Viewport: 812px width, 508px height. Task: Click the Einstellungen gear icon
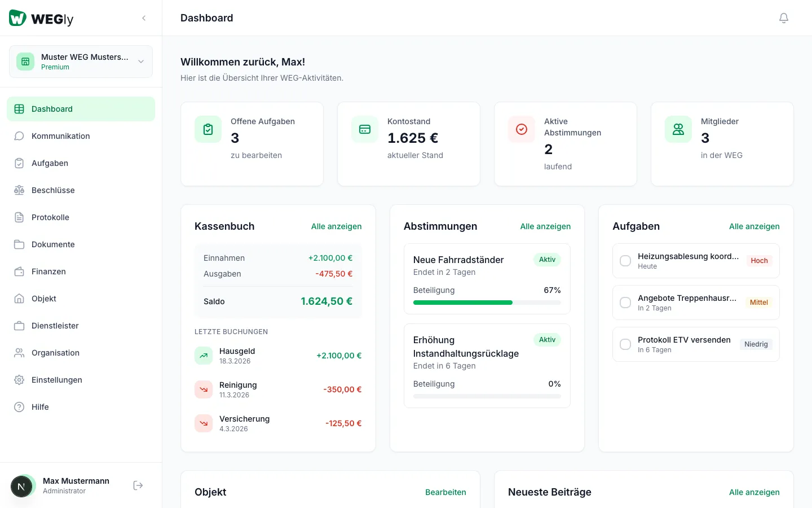[x=19, y=380]
